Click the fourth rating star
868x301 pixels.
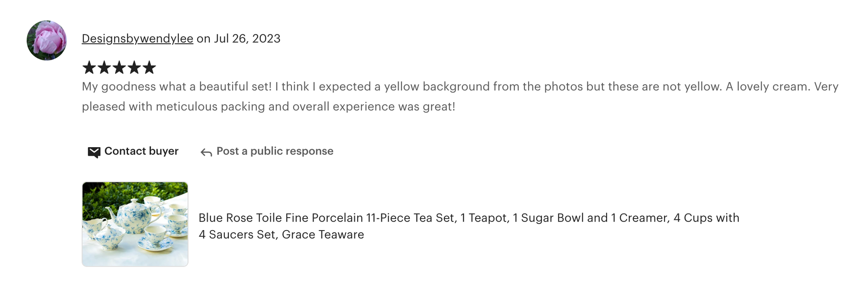[x=134, y=68]
